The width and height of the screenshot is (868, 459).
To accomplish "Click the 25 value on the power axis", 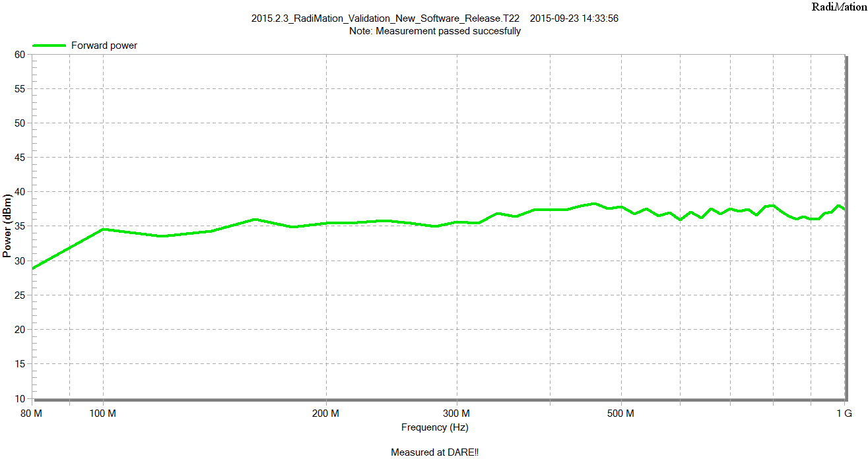I will click(19, 295).
